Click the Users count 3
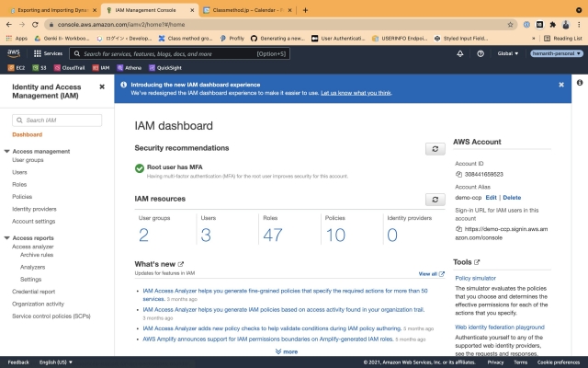The image size is (588, 368). (x=206, y=236)
